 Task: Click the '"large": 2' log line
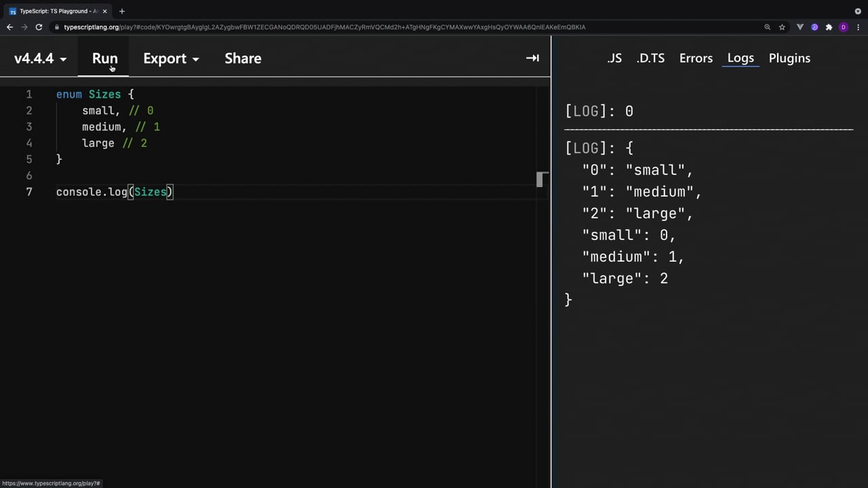pyautogui.click(x=625, y=279)
